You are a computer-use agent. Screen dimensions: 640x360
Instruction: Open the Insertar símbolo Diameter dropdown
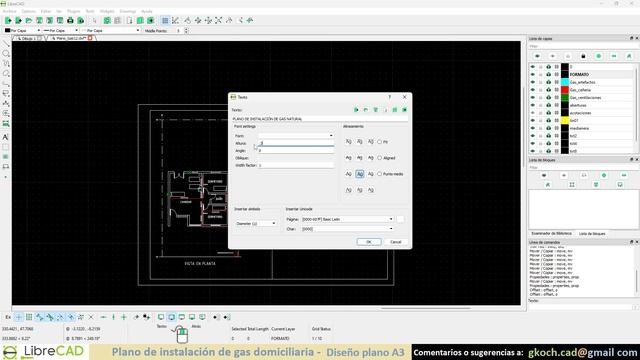[256, 224]
